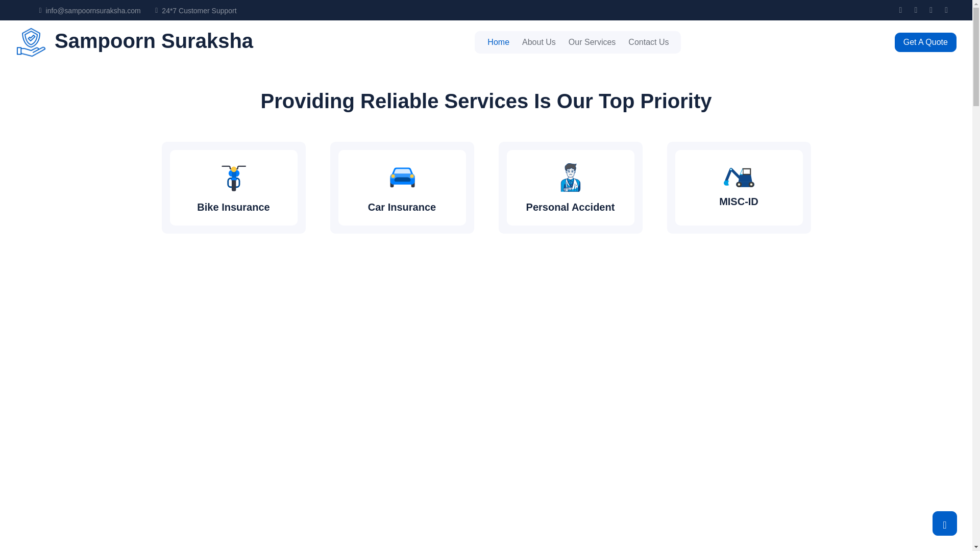
Task: Click the blue car icon
Action: [x=402, y=178]
